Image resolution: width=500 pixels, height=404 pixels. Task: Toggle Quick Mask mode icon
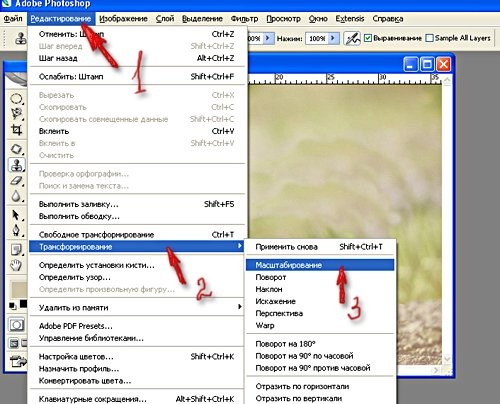17,325
